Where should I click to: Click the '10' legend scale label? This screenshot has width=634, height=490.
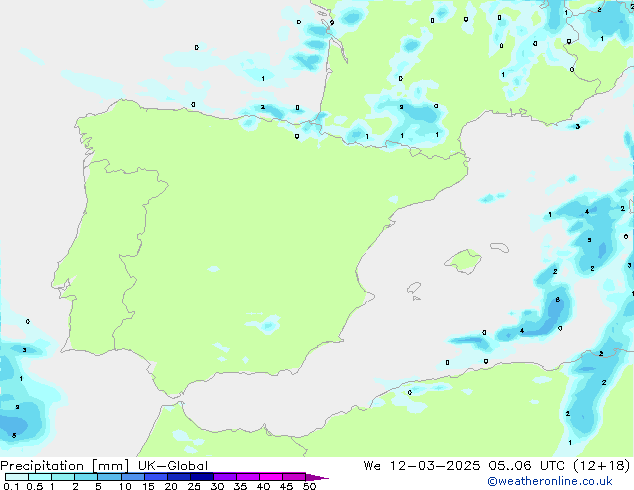coord(125,486)
